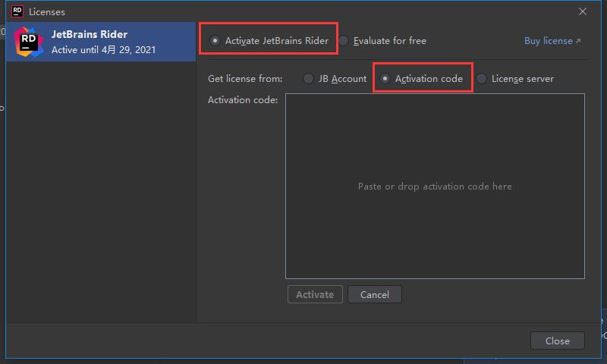Dismiss the Licenses dialog with the X
607x364 pixels.
583,11
